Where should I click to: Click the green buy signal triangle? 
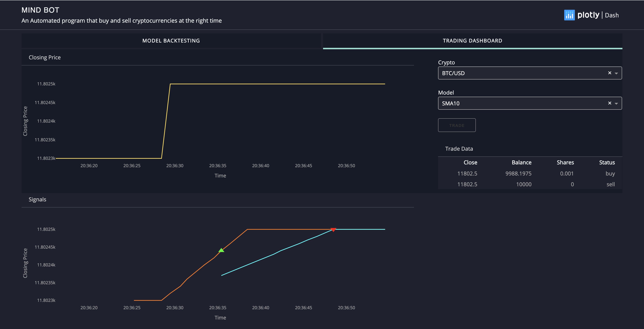(221, 250)
